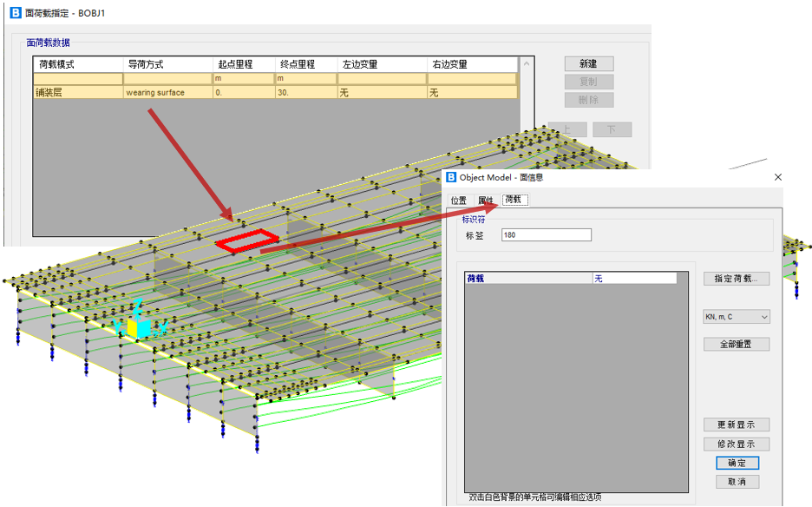This screenshot has height=507, width=812.
Task: Select the 铺装层 row cell
Action: click(78, 92)
